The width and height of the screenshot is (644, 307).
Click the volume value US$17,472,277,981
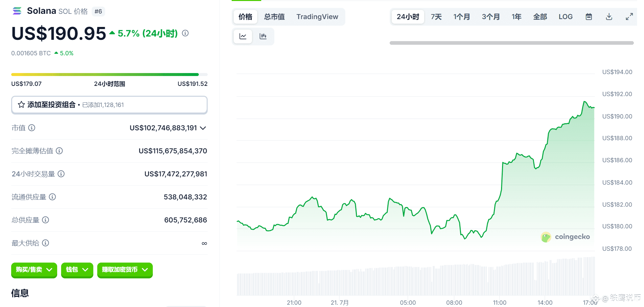(176, 174)
